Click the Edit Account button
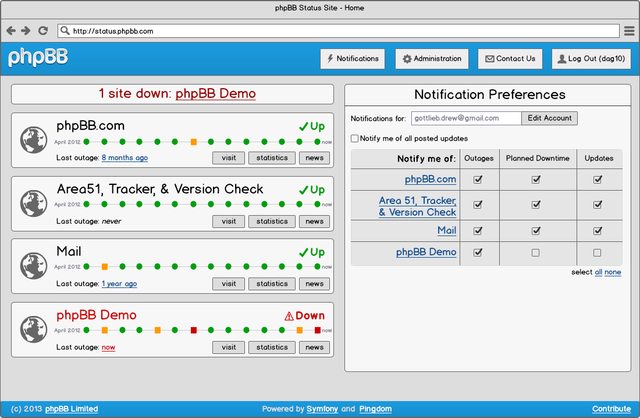 pyautogui.click(x=549, y=118)
